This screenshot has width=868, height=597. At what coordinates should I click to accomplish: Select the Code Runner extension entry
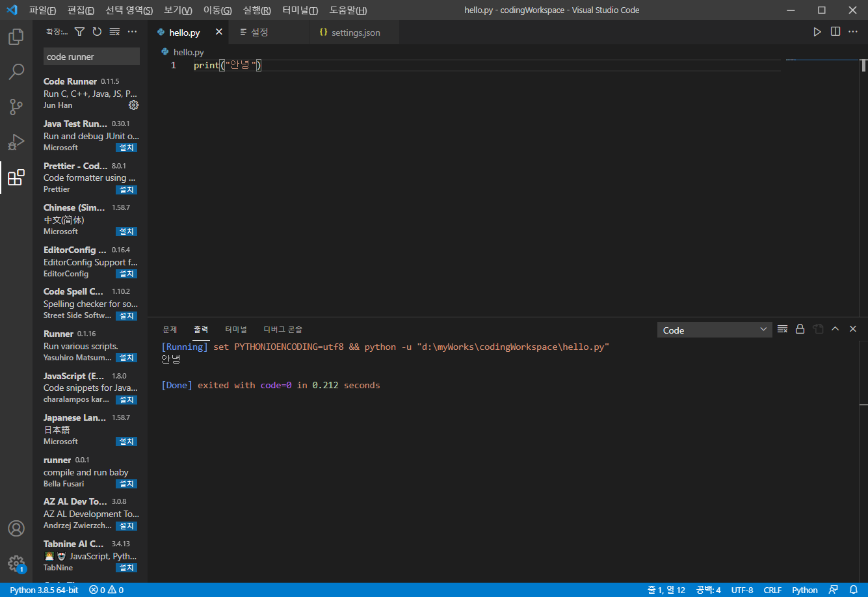[90, 93]
